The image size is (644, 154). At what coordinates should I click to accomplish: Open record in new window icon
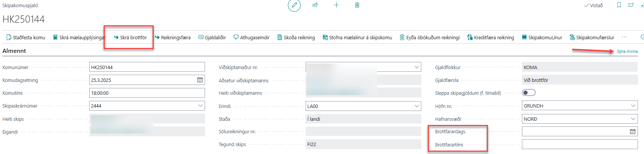[x=631, y=5]
